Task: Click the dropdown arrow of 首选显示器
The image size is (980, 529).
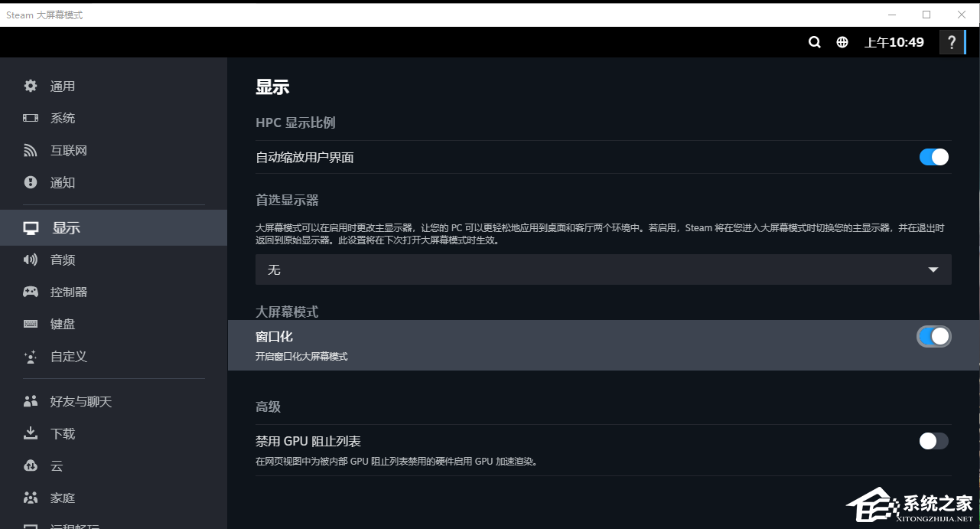Action: pyautogui.click(x=933, y=269)
